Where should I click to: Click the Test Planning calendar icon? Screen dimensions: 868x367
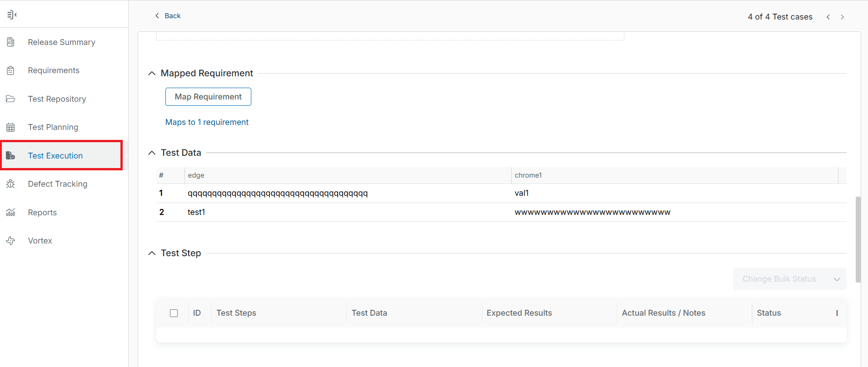point(11,127)
